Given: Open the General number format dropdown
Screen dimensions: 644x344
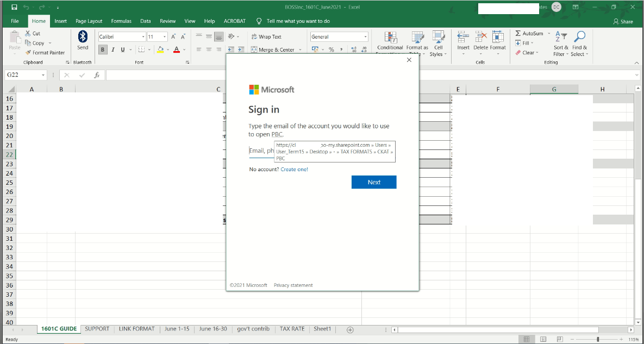Looking at the screenshot, I should pyautogui.click(x=365, y=37).
